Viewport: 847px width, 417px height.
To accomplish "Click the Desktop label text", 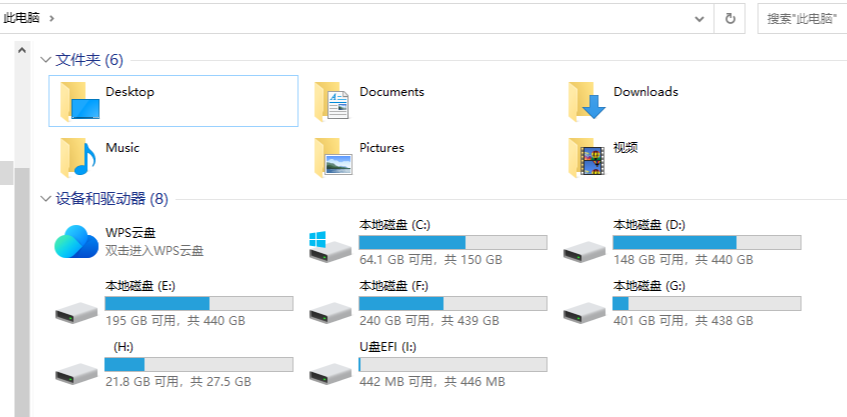I will coord(130,92).
